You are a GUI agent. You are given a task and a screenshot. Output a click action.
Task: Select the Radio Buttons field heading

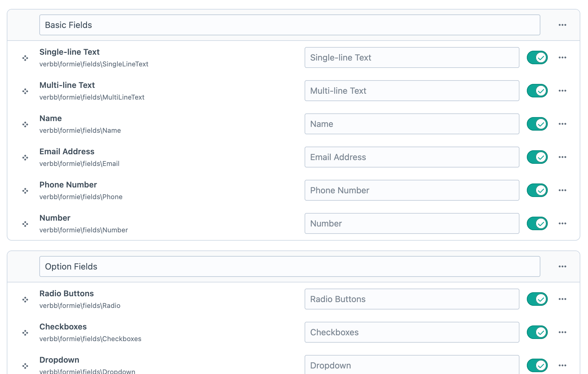(x=67, y=293)
